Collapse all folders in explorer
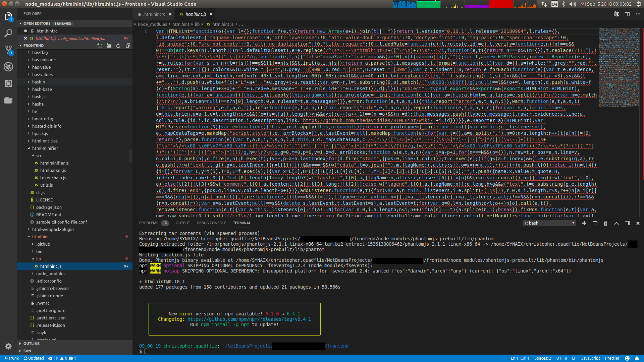The width and height of the screenshot is (644, 362). (128, 46)
